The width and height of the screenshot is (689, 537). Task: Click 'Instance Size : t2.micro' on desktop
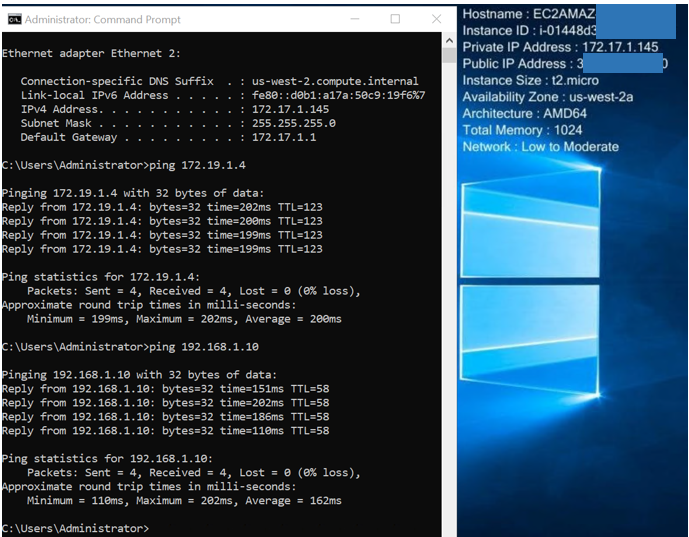coord(530,80)
